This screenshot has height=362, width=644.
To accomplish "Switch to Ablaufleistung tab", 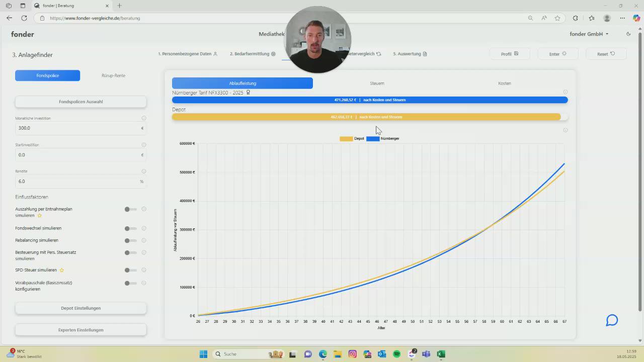I will coord(243,83).
